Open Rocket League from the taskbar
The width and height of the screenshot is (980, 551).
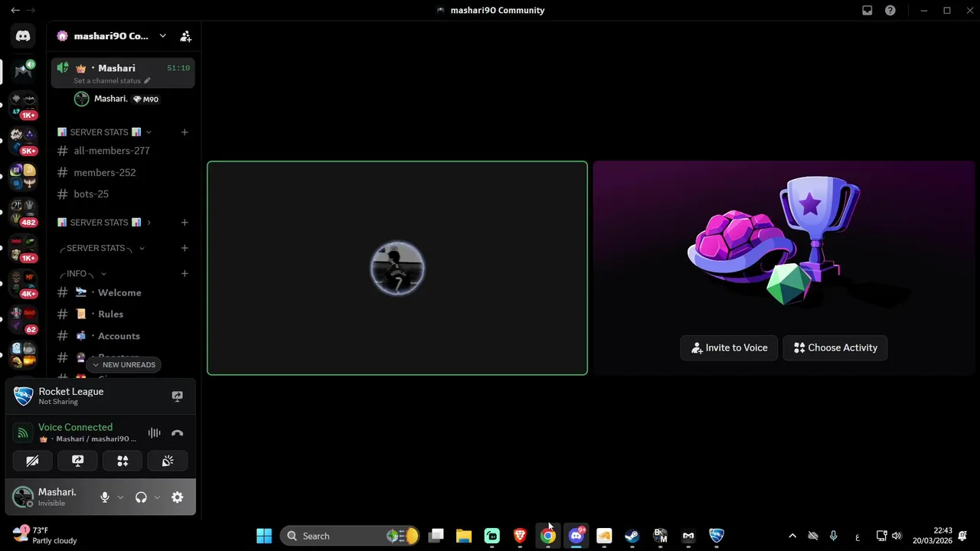coord(716,536)
